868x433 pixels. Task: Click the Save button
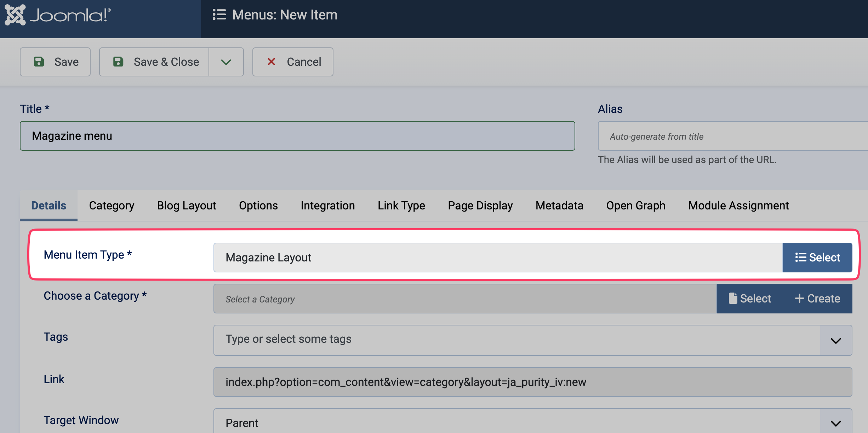[x=55, y=62]
